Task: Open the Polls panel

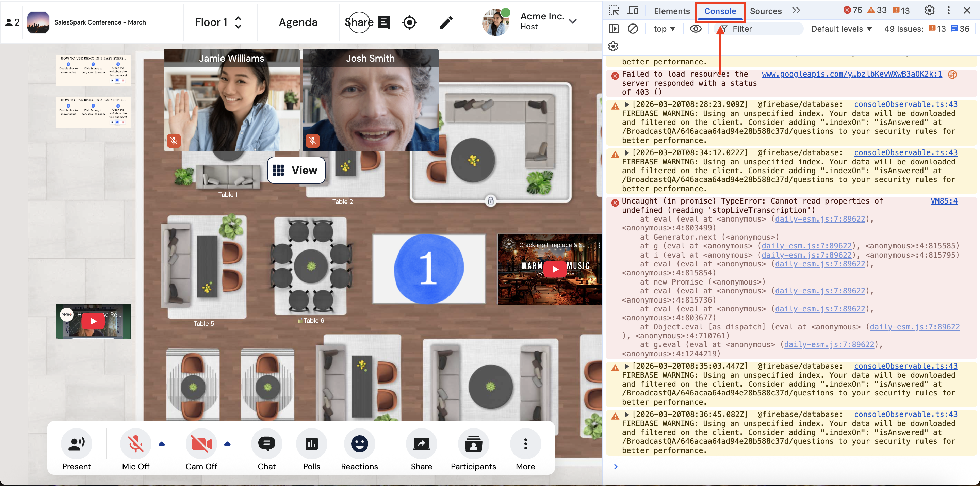Action: (311, 444)
